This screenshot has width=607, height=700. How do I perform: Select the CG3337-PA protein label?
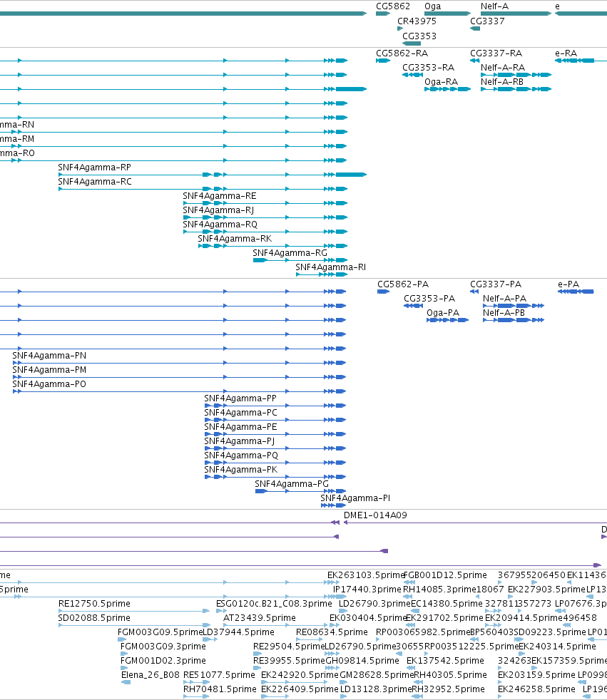(x=496, y=284)
